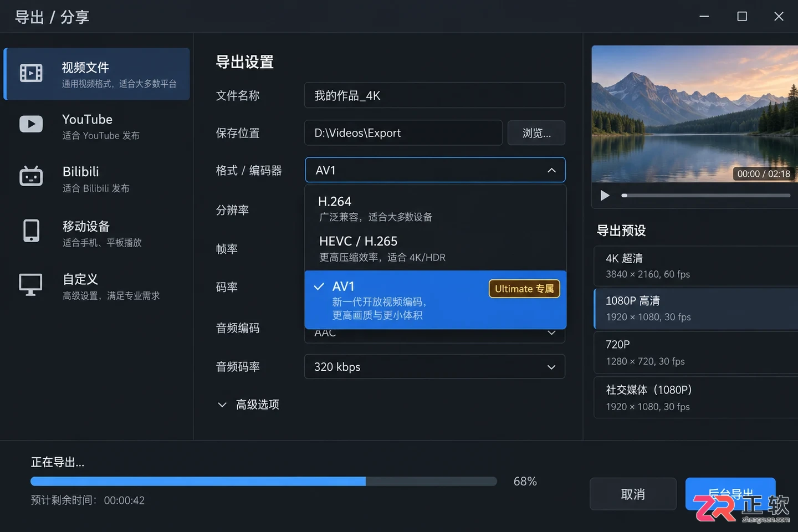Image resolution: width=798 pixels, height=532 pixels.
Task: Open the 音频码率 320 kbps dropdown
Action: point(434,367)
